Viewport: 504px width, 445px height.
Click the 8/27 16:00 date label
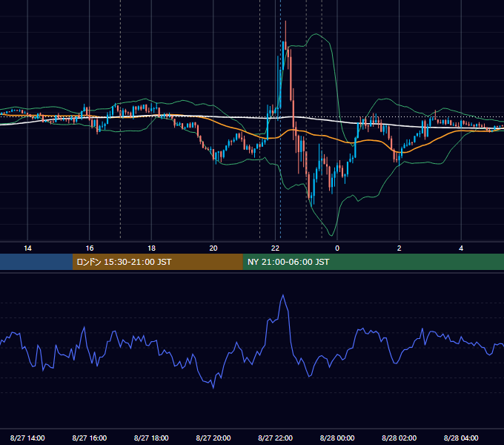click(x=90, y=438)
